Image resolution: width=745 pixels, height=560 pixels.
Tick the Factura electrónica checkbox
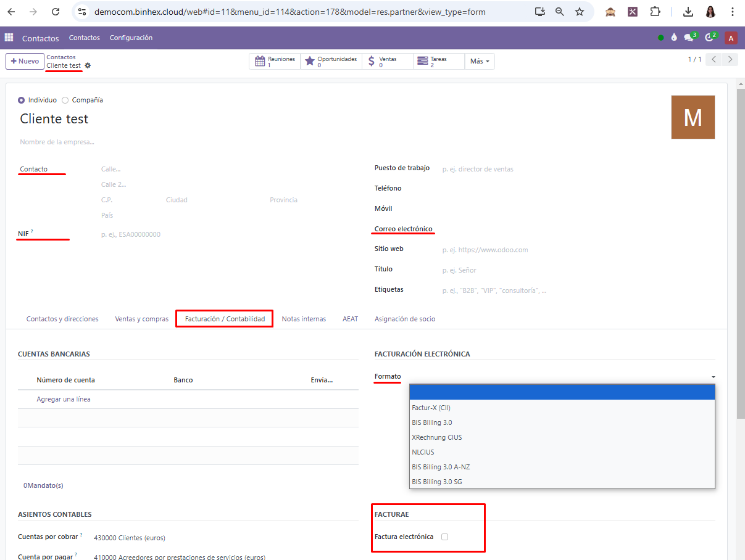tap(444, 537)
